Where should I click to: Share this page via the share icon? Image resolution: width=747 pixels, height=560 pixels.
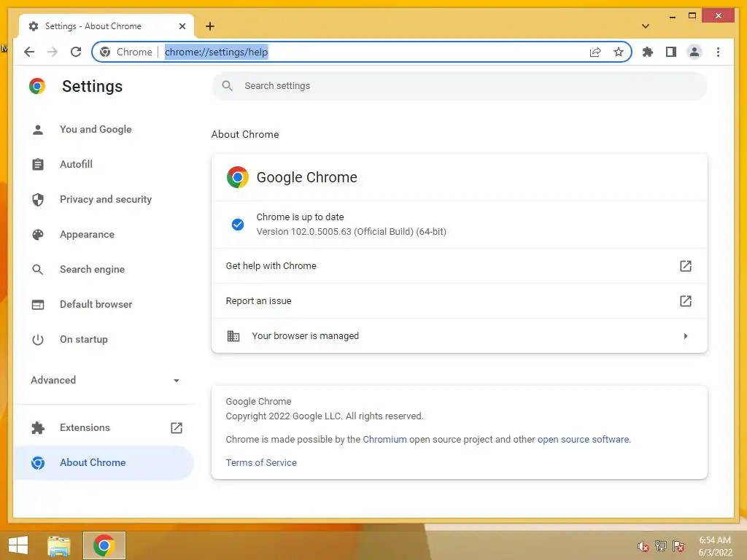(x=595, y=52)
